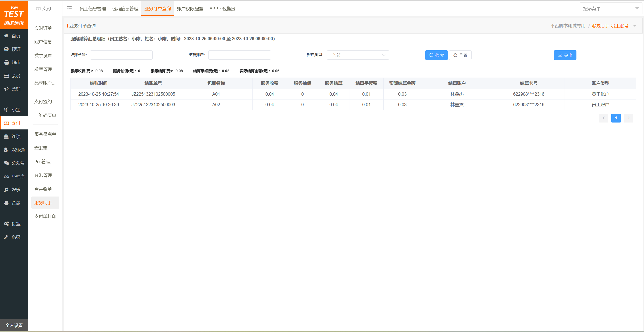This screenshot has height=332, width=644.
Task: Open the 娱乐通 sidebar icon
Action: point(6,150)
